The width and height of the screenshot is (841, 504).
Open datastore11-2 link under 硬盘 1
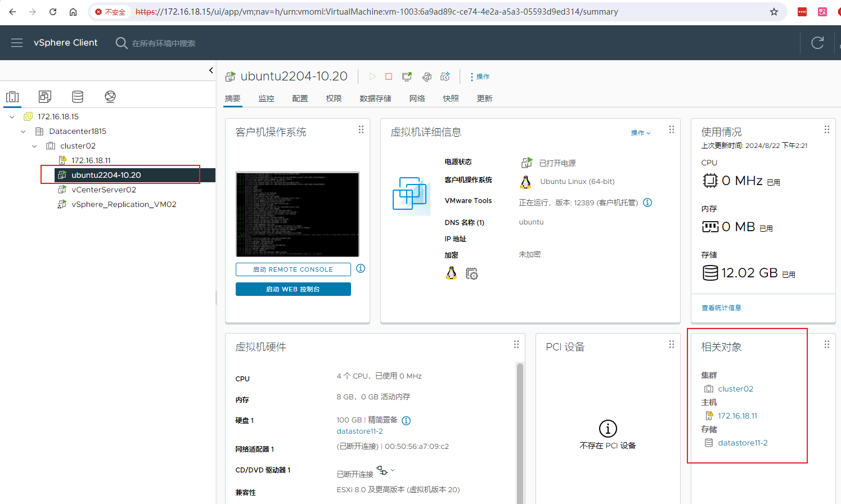click(x=359, y=431)
